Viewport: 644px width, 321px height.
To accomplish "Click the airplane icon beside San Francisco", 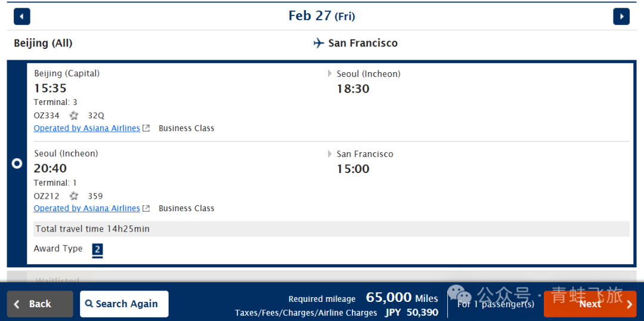I will point(319,43).
